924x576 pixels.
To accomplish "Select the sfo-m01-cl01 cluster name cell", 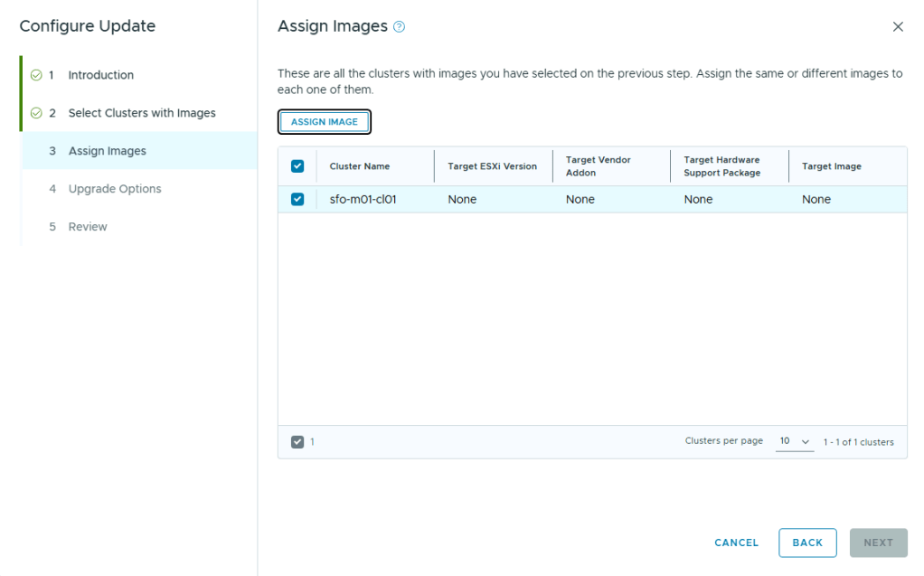I will (363, 199).
